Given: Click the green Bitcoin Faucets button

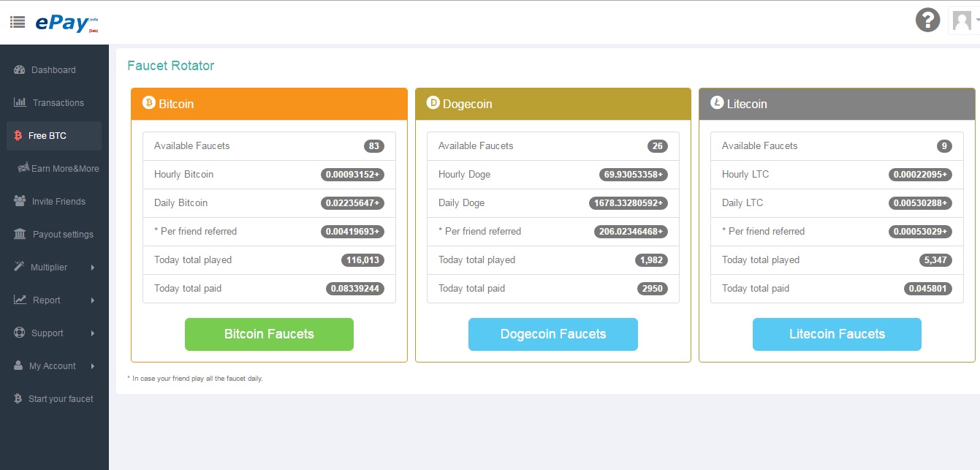Looking at the screenshot, I should pyautogui.click(x=269, y=334).
